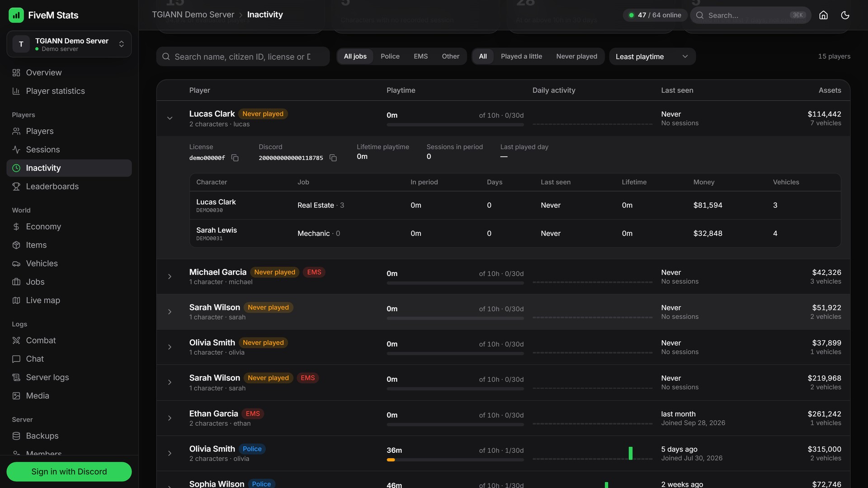Click the TGIANN Demo Server breadcrumb
Image resolution: width=868 pixels, height=488 pixels.
(193, 14)
